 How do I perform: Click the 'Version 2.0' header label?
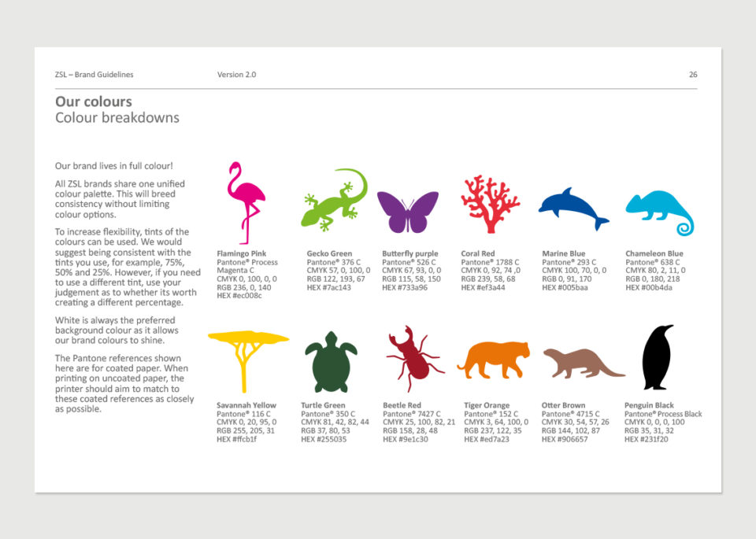point(236,75)
